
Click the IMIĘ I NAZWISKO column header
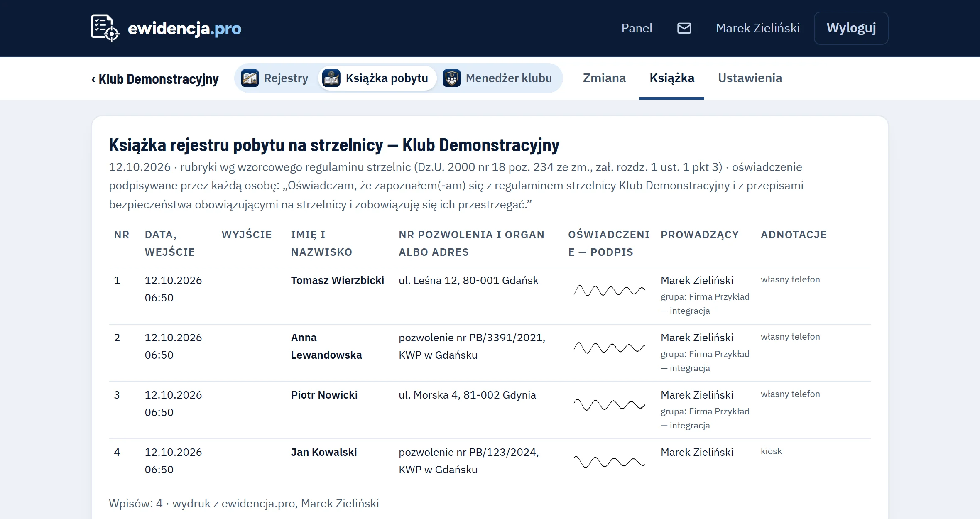[x=321, y=243]
